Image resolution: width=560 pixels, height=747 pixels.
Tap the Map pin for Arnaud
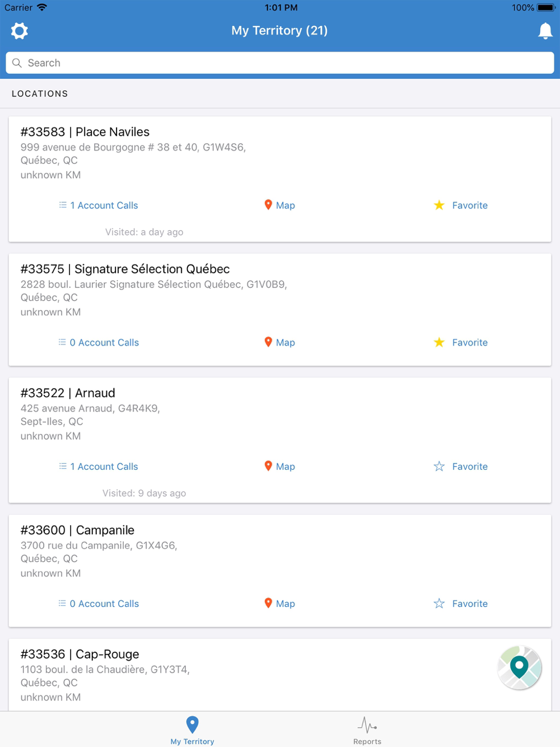point(268,466)
